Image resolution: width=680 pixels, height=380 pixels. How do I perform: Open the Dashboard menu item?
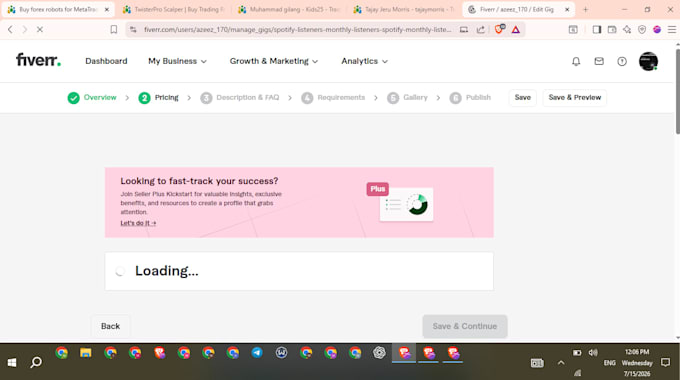tap(106, 61)
